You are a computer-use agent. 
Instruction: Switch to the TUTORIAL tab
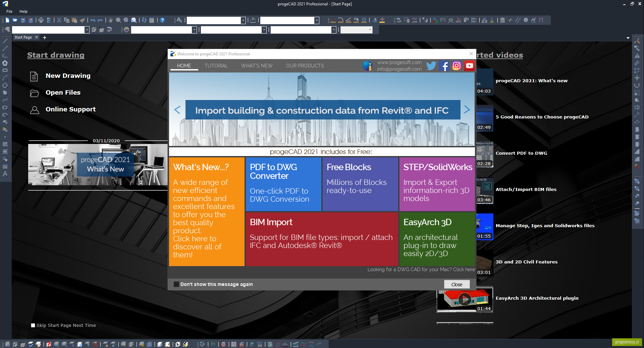[x=216, y=66]
